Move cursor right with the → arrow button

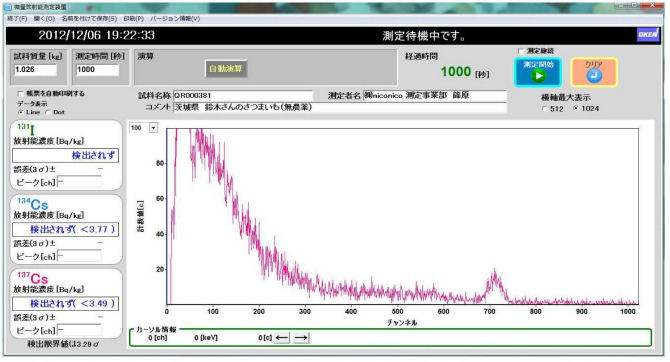pos(301,338)
